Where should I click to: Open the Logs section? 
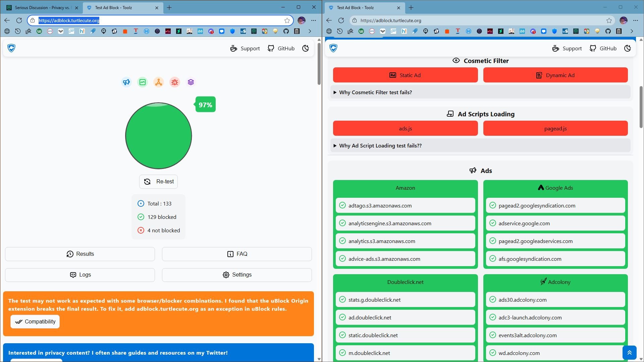click(80, 275)
